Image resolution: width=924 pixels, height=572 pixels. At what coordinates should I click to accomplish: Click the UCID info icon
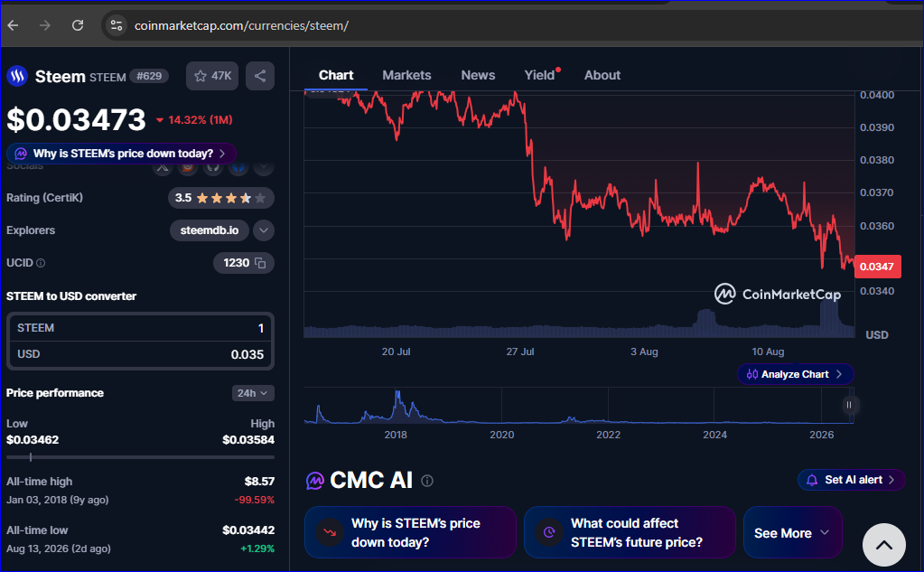click(41, 263)
